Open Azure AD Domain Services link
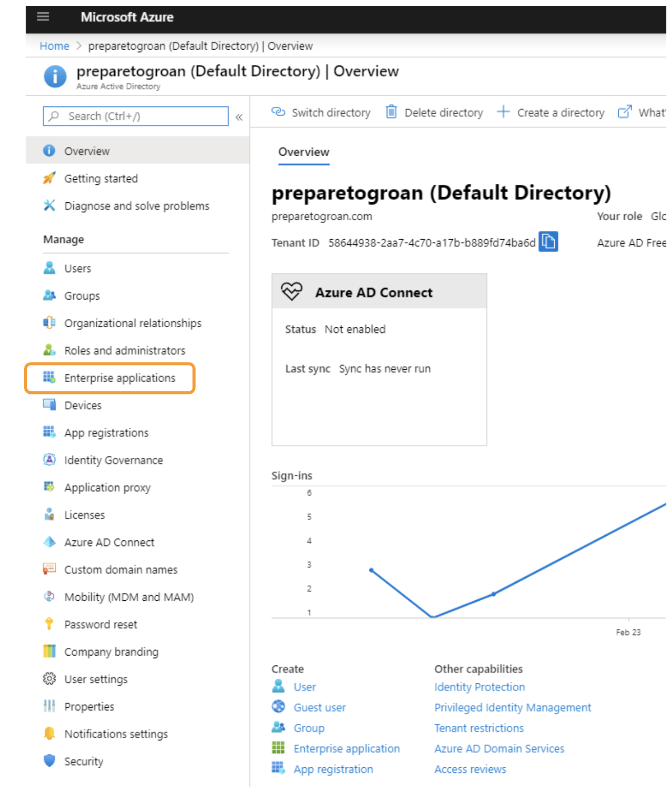 499,748
